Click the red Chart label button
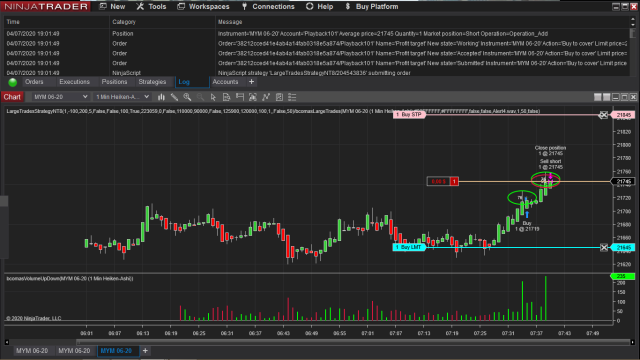This screenshot has height=360, width=640. coord(12,97)
